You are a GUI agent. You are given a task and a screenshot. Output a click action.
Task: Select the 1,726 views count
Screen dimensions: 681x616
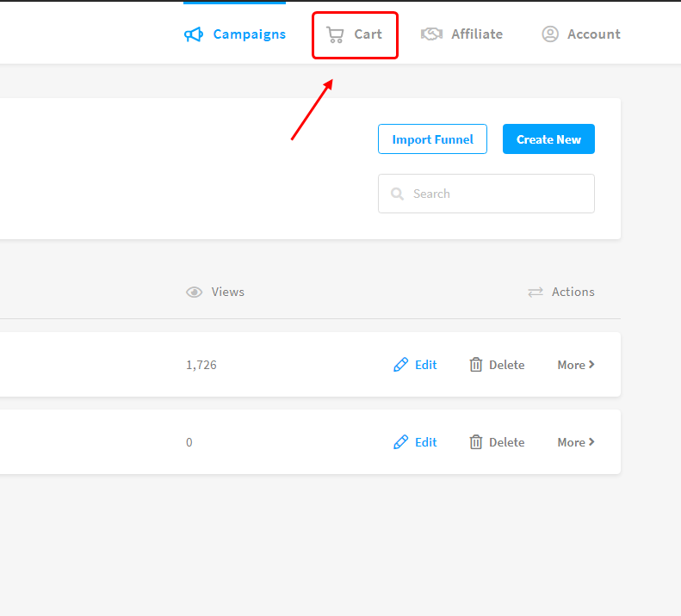pyautogui.click(x=201, y=365)
